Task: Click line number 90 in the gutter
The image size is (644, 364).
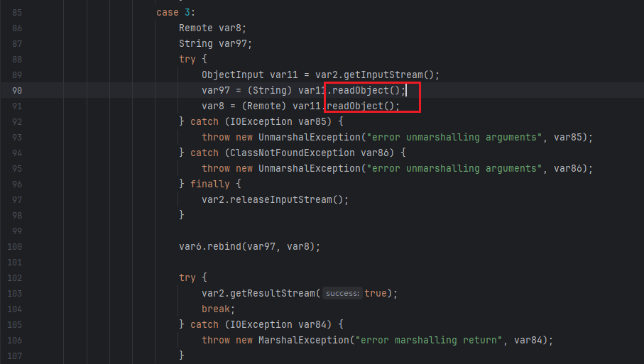Action: coord(17,90)
